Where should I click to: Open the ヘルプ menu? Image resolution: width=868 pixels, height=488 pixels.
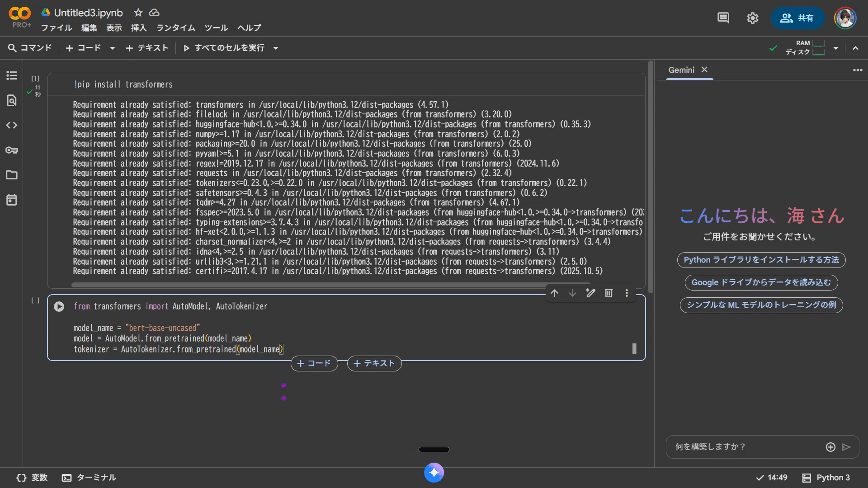coord(249,28)
